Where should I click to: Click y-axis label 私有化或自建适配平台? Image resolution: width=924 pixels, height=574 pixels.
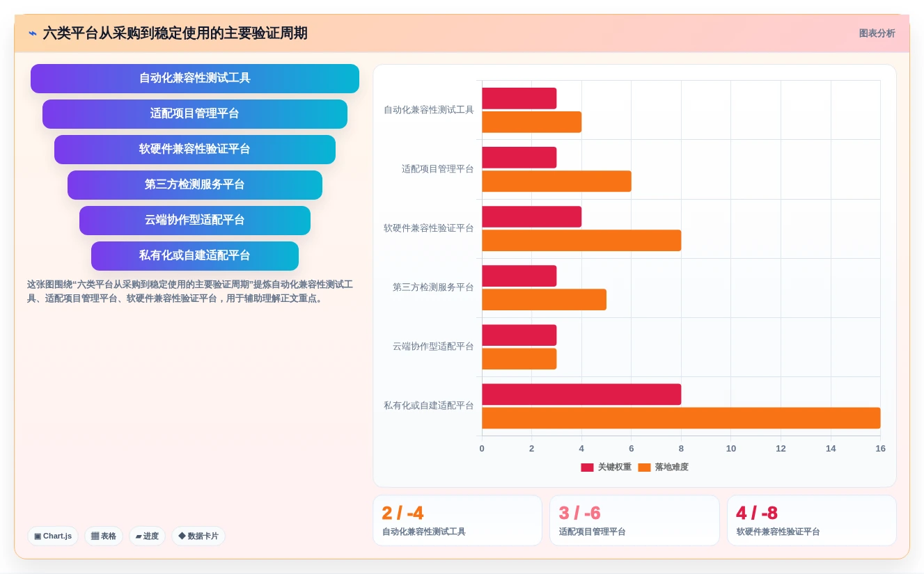[428, 406]
